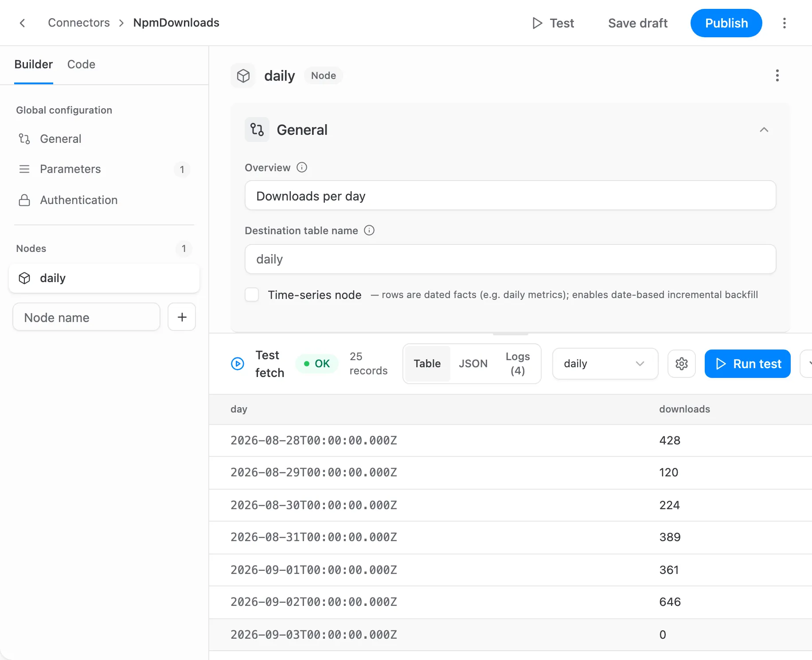Click the downloads value 389
The image size is (812, 660).
(670, 537)
